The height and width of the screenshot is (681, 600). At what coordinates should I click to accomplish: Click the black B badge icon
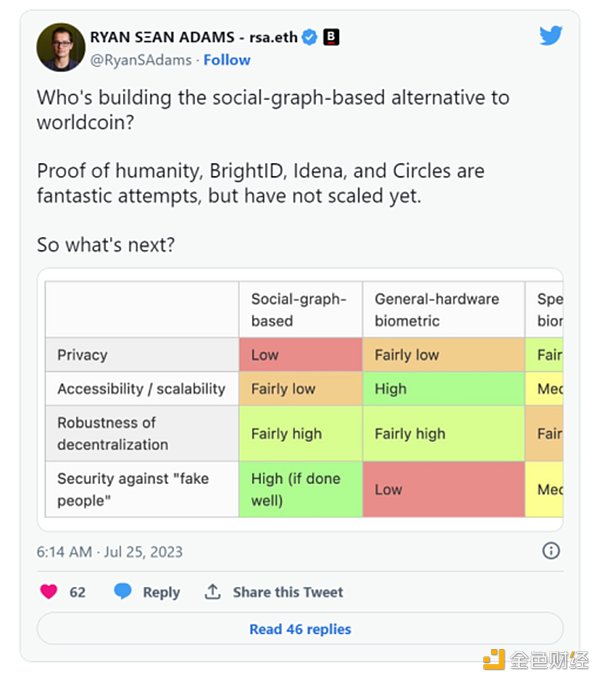331,37
